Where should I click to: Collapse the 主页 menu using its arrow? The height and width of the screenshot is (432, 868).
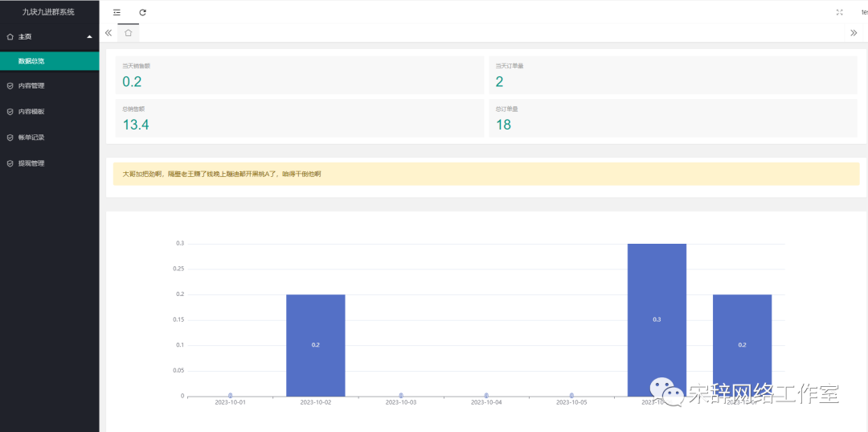click(x=89, y=37)
